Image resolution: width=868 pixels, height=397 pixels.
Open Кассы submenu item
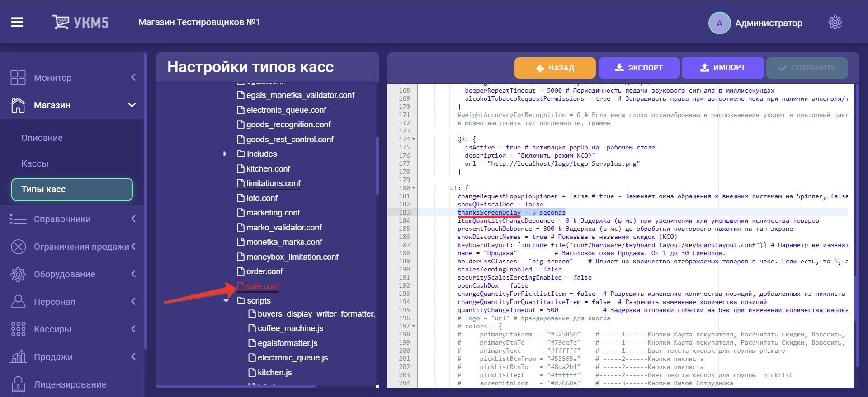point(35,163)
